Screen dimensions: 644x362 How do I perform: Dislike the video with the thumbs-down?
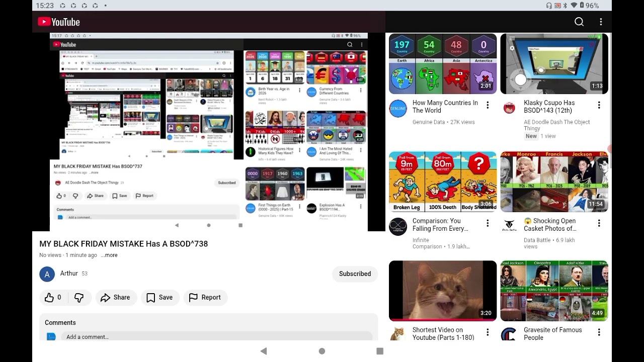pyautogui.click(x=79, y=298)
